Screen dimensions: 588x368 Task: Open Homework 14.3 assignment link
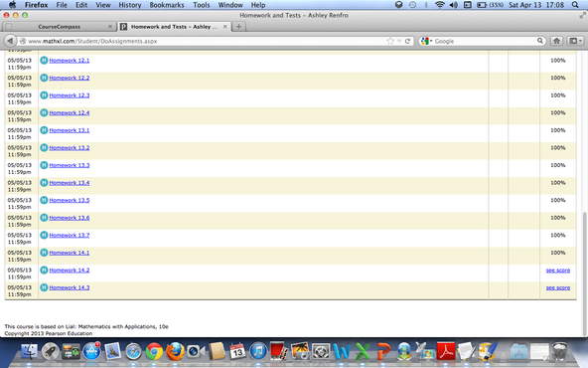tap(70, 287)
